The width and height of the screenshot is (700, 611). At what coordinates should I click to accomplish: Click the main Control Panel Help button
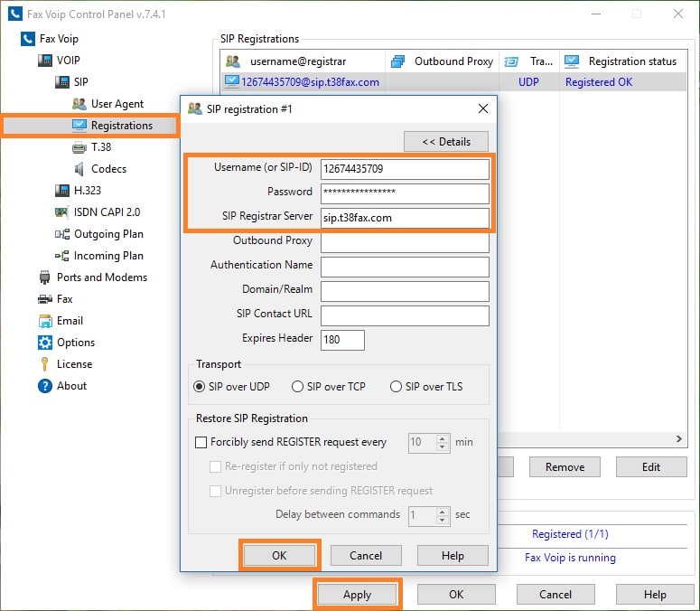(x=655, y=595)
